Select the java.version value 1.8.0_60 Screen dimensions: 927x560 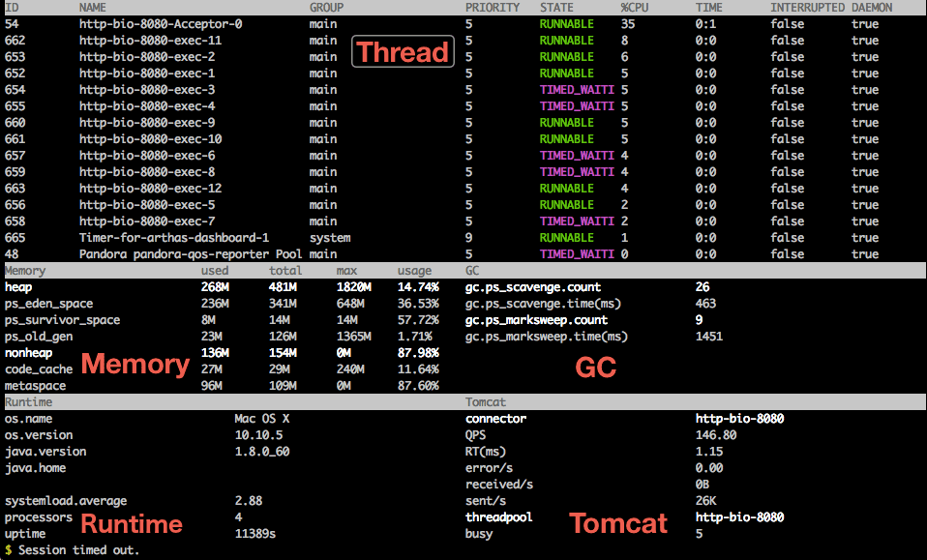click(262, 452)
